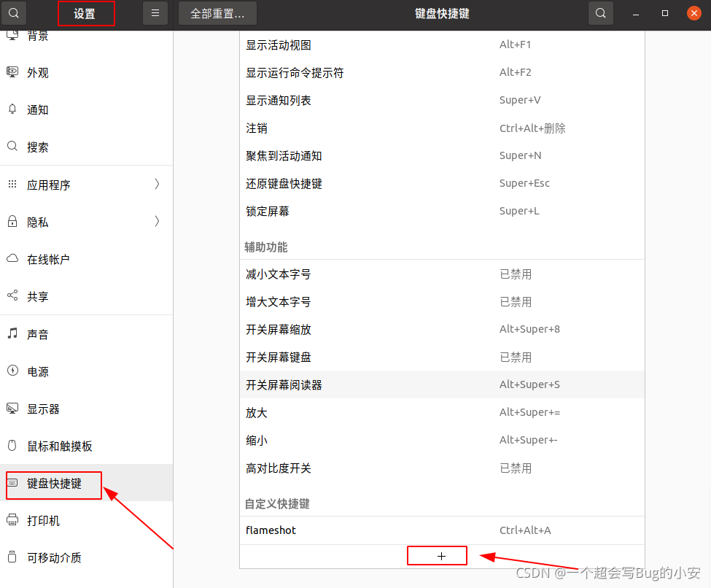Select the 开关屏幕缩放 shortcut row
Image resolution: width=711 pixels, height=588 pixels.
442,330
